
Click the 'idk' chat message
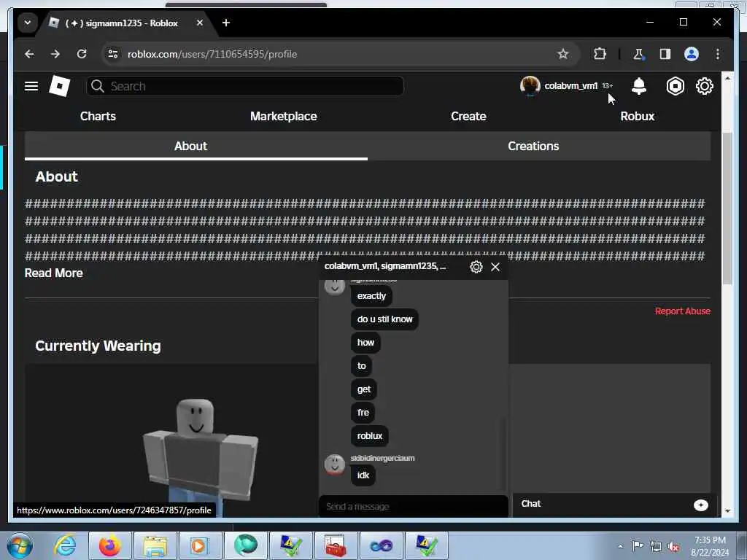tap(363, 475)
